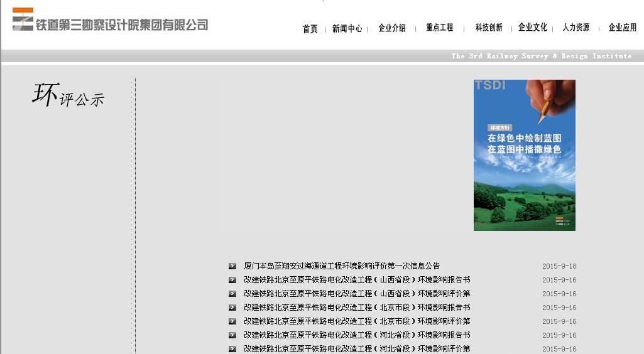The width and height of the screenshot is (644, 354).
Task: Open the 新闻中心 menu item
Action: (x=347, y=28)
